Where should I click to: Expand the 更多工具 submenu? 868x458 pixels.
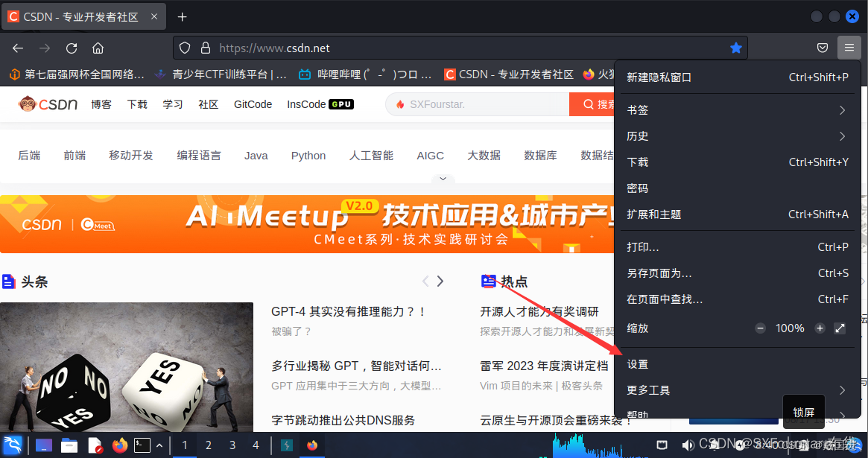(x=738, y=390)
